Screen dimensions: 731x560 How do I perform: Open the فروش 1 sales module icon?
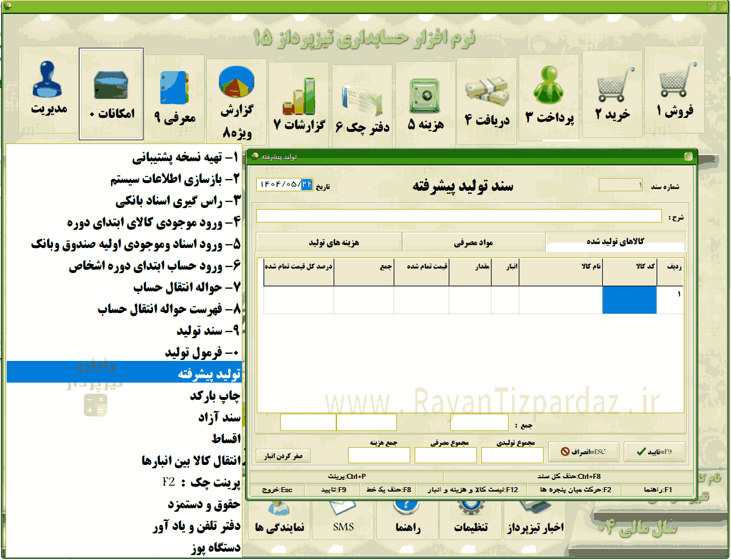pyautogui.click(x=675, y=90)
